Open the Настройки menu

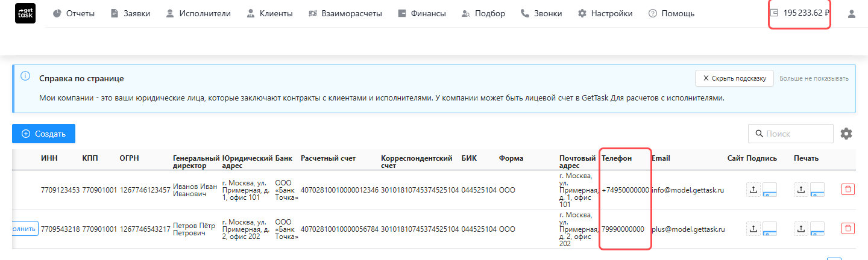(x=605, y=13)
